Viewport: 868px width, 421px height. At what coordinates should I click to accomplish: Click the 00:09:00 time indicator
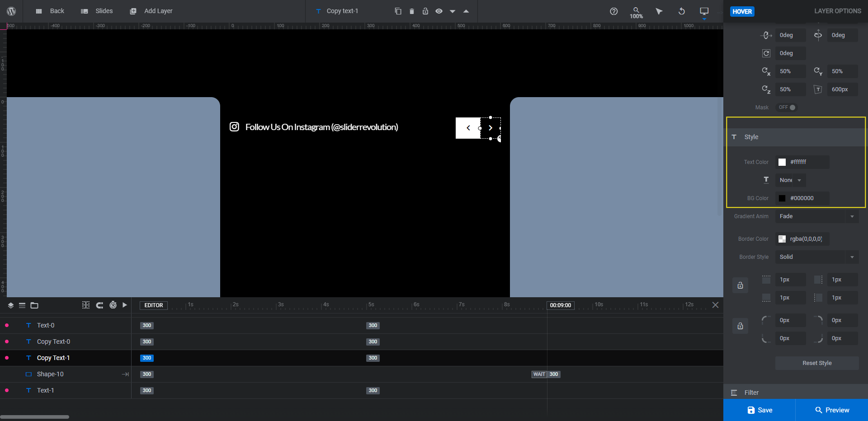(561, 305)
